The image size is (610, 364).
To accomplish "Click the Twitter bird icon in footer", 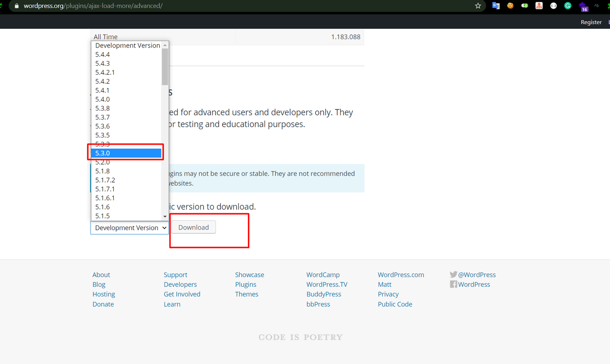I will (x=453, y=275).
